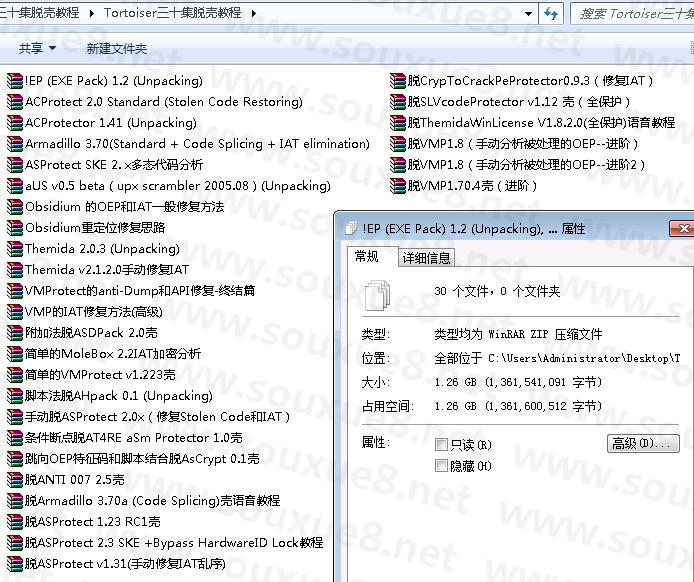Select the 条件断点脱AT4RE aSm Protector icon
This screenshot has width=694, height=582.
pos(15,438)
